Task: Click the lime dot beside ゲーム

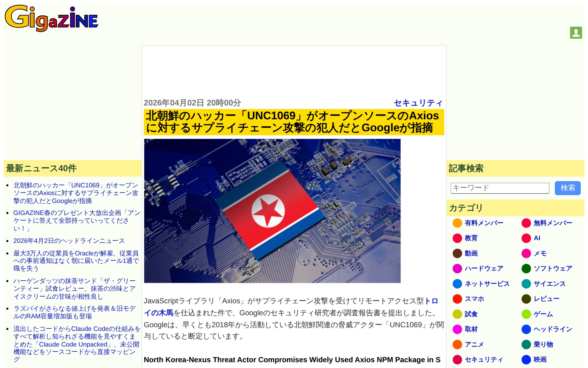Action: 526,314
